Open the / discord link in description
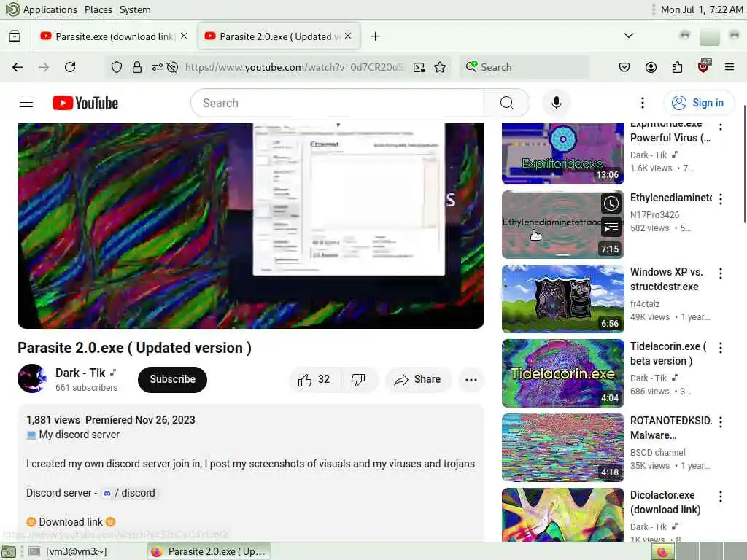Viewport: 747px width, 560px height. 130,494
